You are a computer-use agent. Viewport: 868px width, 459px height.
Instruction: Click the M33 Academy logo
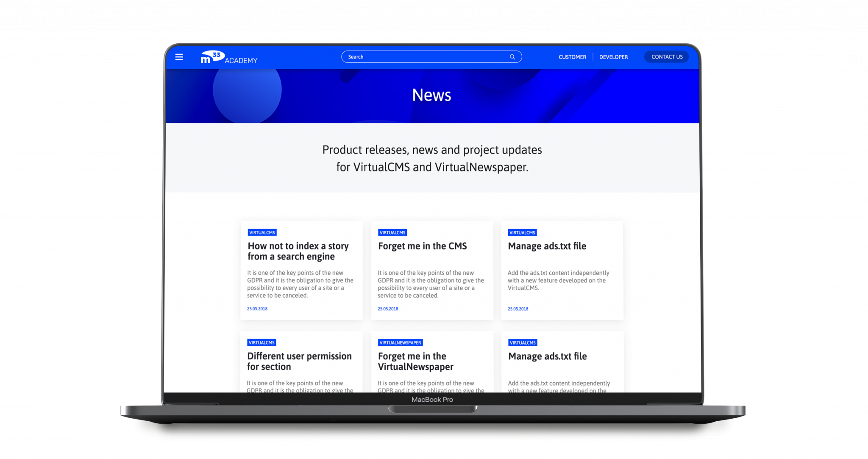tap(229, 57)
